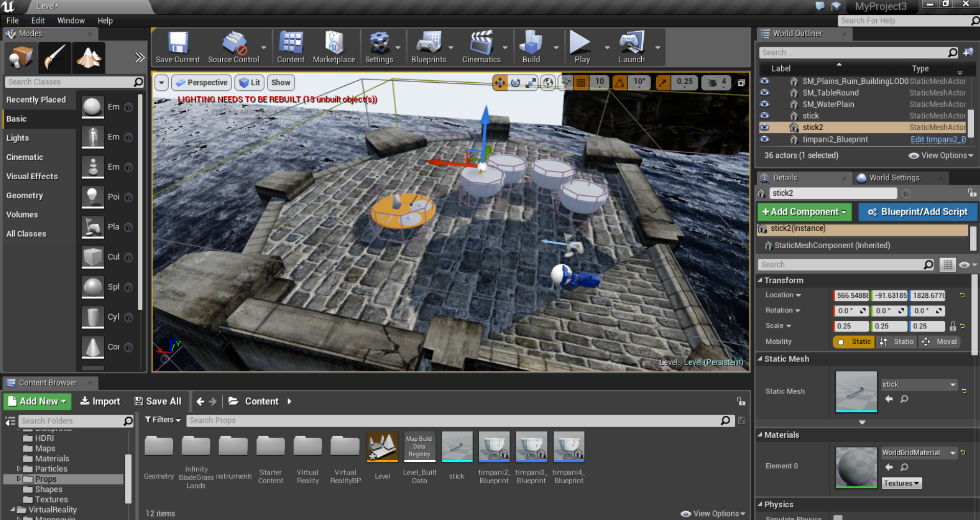Click the Build toolbar icon
The width and height of the screenshot is (980, 520).
(531, 47)
